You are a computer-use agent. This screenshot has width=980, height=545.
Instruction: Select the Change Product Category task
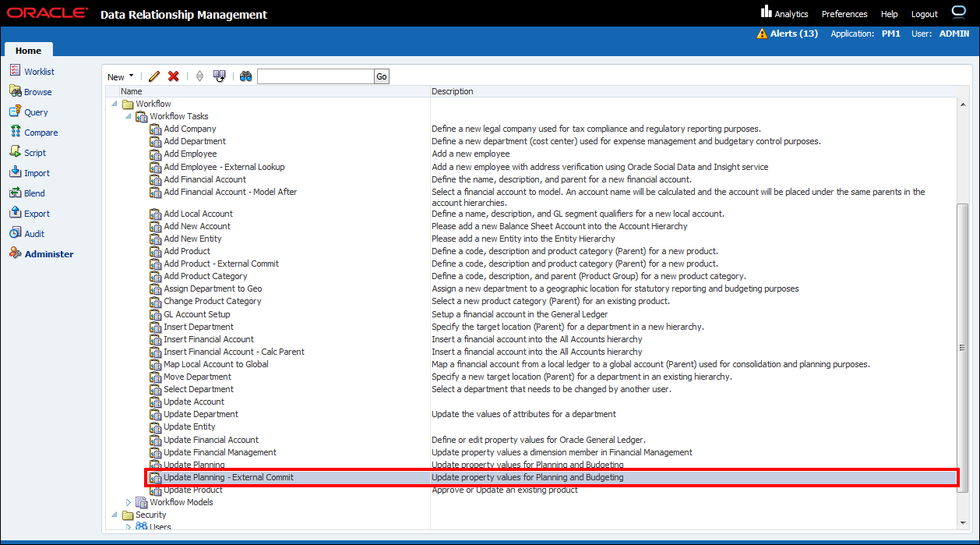(213, 301)
